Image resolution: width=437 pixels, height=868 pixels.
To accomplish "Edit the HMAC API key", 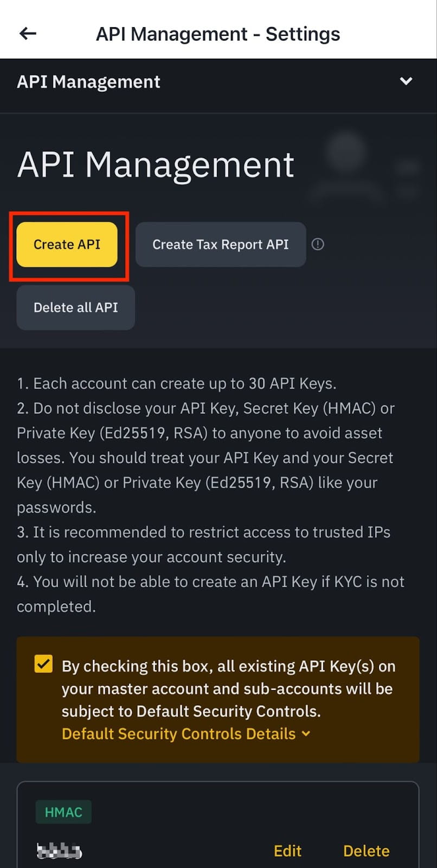I will (x=287, y=851).
